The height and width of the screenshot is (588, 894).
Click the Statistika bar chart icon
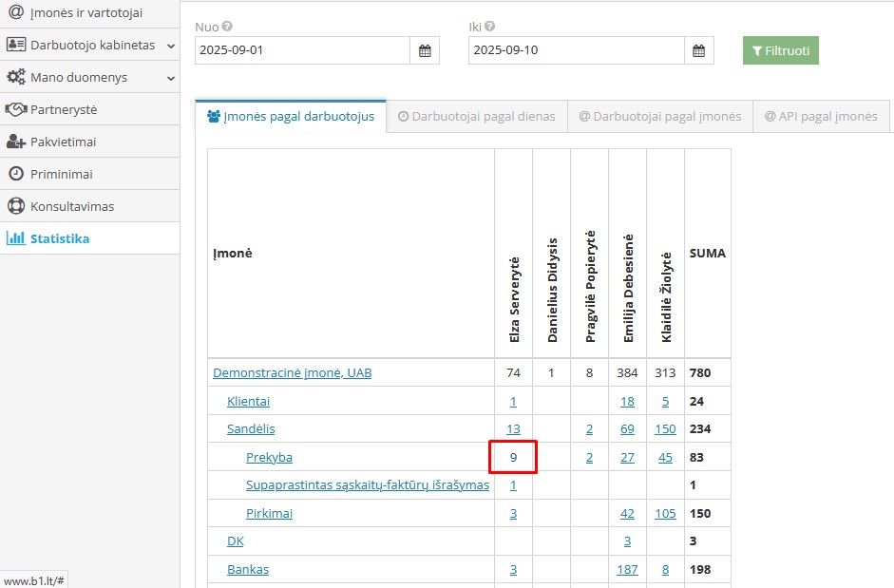pyautogui.click(x=15, y=238)
